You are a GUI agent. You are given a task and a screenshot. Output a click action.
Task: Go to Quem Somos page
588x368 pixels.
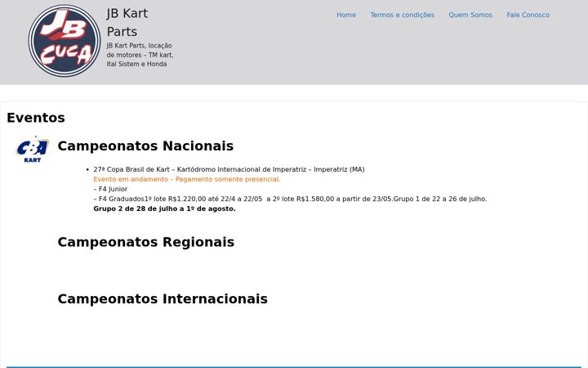click(x=470, y=15)
